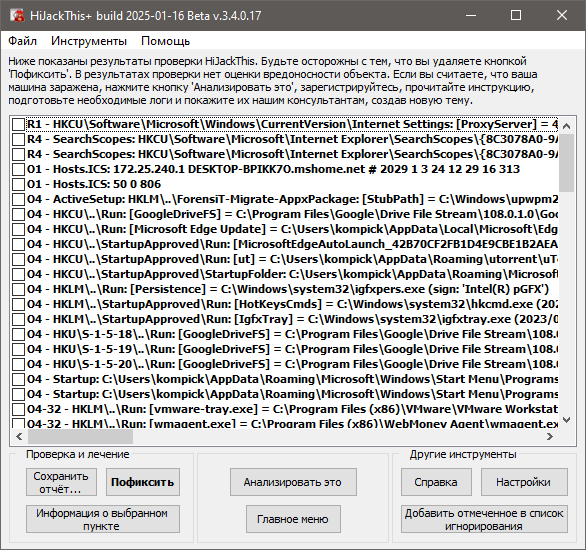Click the horizontal scroll left arrow
Screen dimensions: 586x550
pos(19,436)
